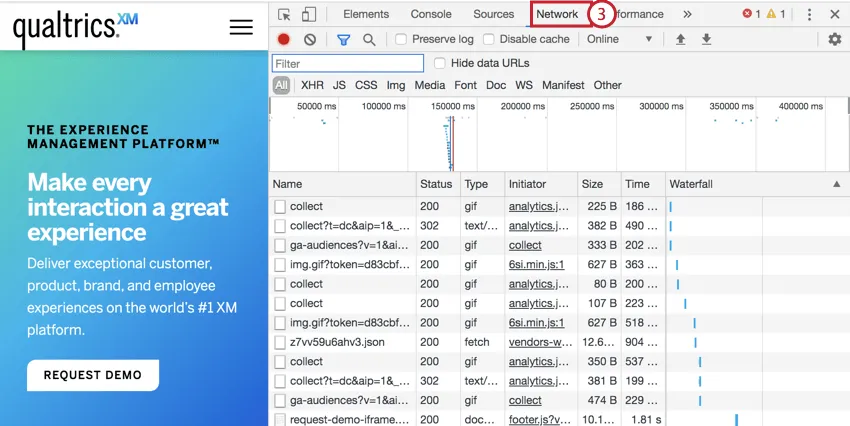Sort by Initiator column header
This screenshot has width=850, height=426.
[541, 184]
